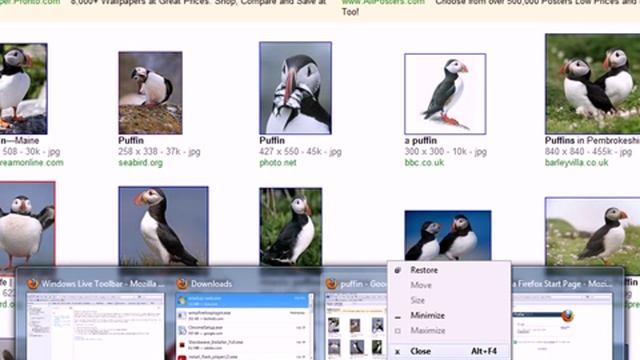Viewport: 640px width, 360px height.
Task: Click the '300 x 300 - 10k - jpg' text
Action: pos(446,152)
